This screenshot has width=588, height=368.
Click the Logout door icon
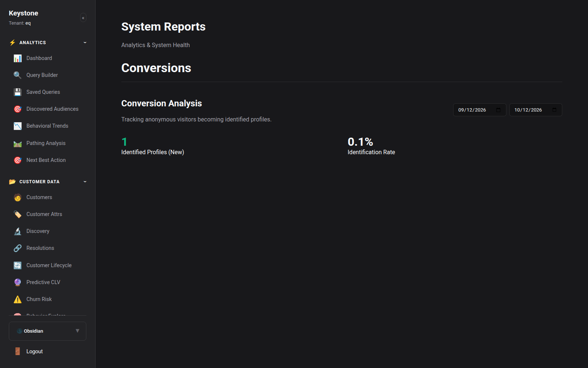pyautogui.click(x=18, y=351)
